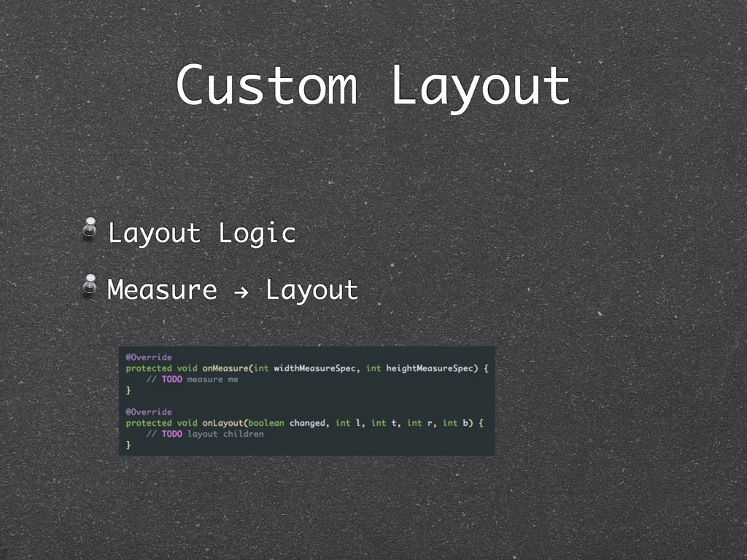Click the pushpin icon beside Layout Logic

coord(90,227)
